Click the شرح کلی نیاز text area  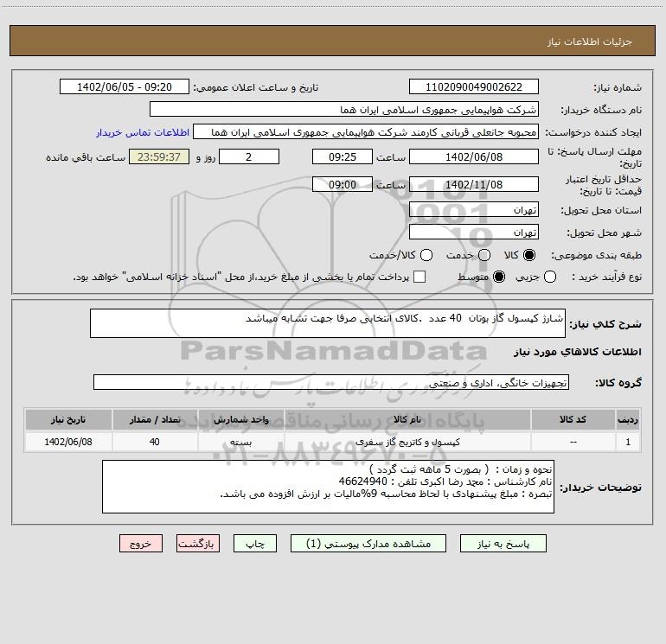pyautogui.click(x=328, y=323)
